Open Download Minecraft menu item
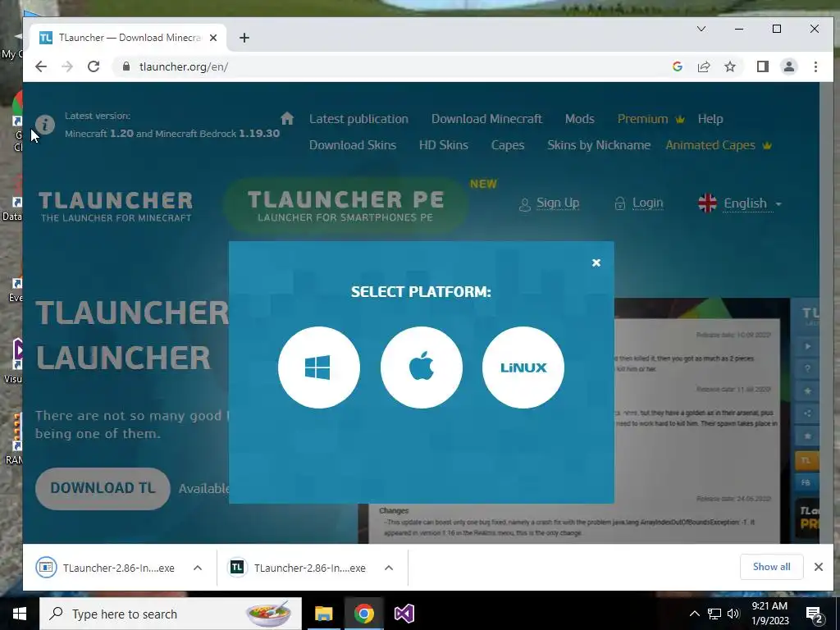840x630 pixels. point(486,119)
